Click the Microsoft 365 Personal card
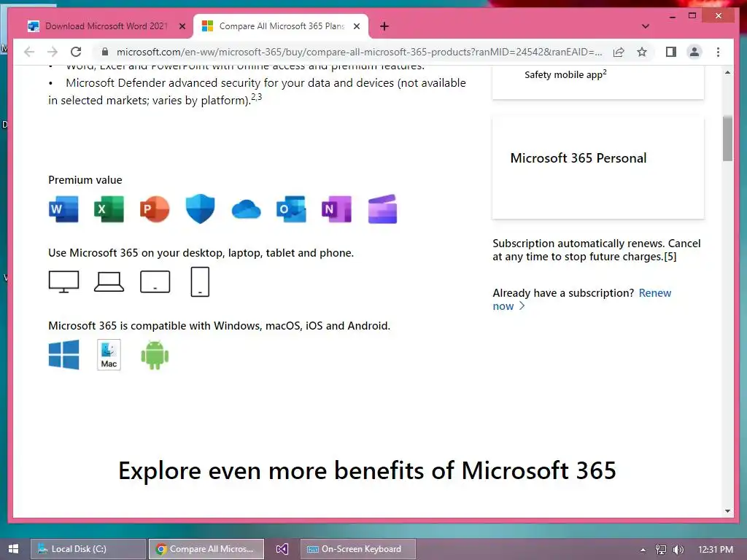This screenshot has height=560, width=747. (598, 167)
